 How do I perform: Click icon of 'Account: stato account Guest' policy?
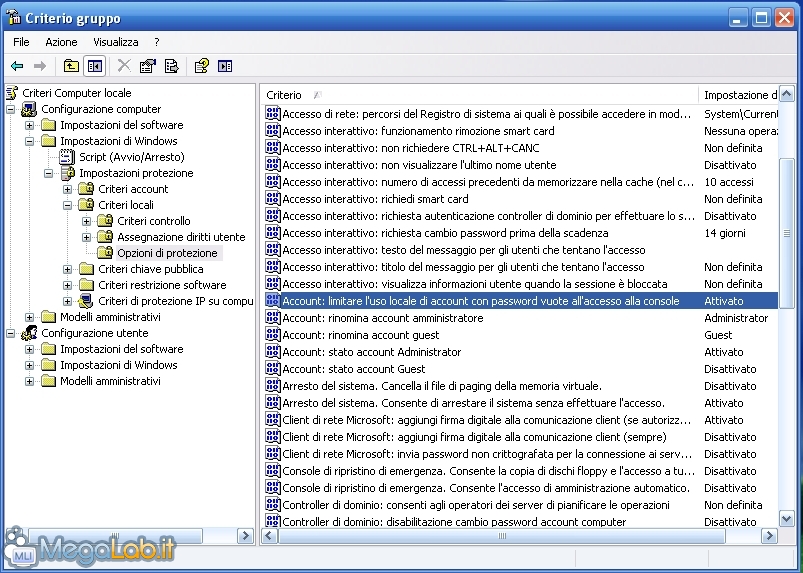tap(272, 369)
